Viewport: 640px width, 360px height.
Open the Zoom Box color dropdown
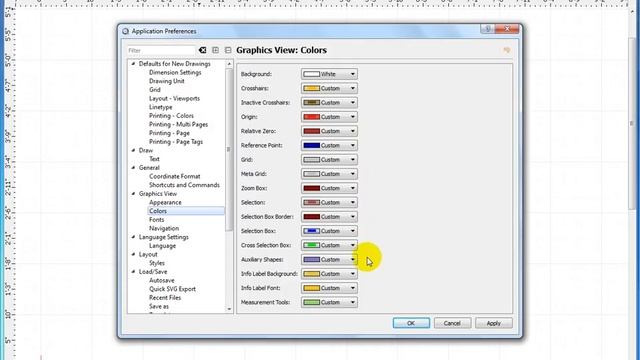coord(329,188)
